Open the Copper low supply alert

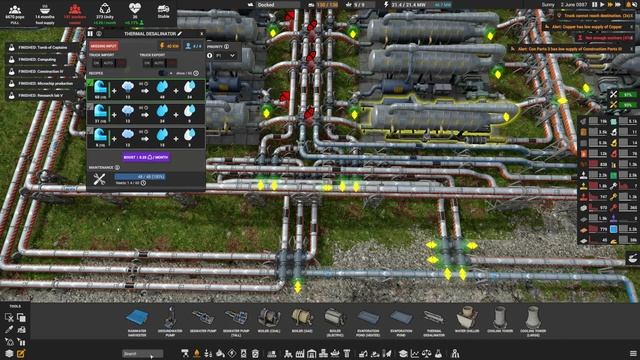[589, 27]
